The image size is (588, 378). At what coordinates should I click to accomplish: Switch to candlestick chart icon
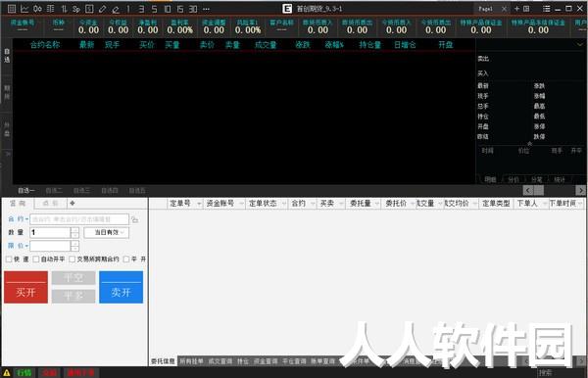click(37, 9)
